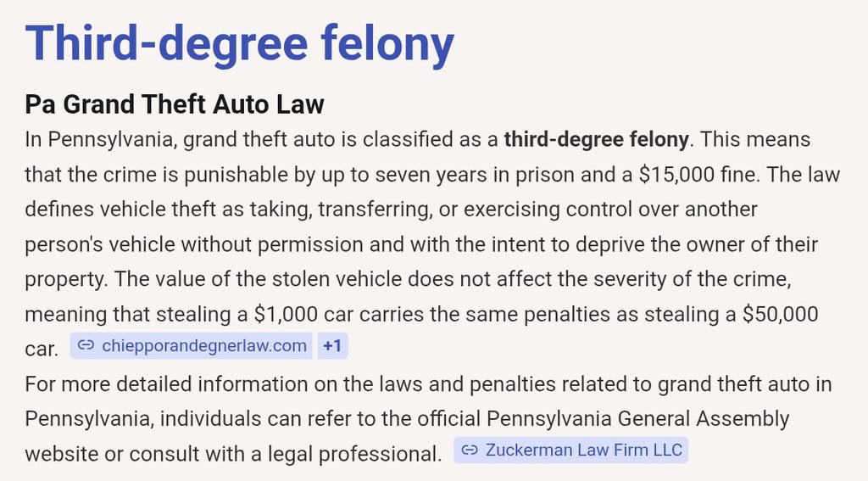Click the chain-link icon beside Zuckerman Law Firm
The width and height of the screenshot is (868, 481).
coord(469,450)
